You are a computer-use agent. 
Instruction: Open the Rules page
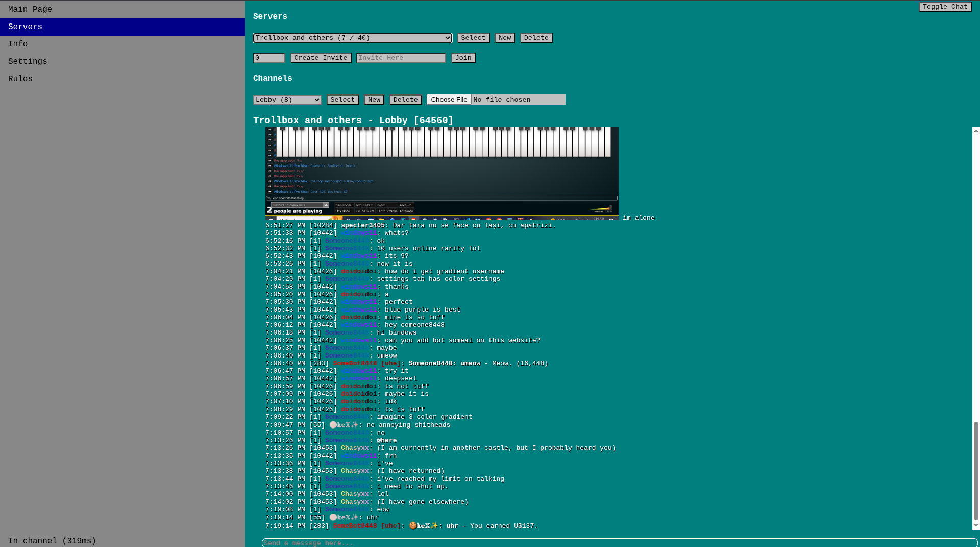[x=20, y=78]
